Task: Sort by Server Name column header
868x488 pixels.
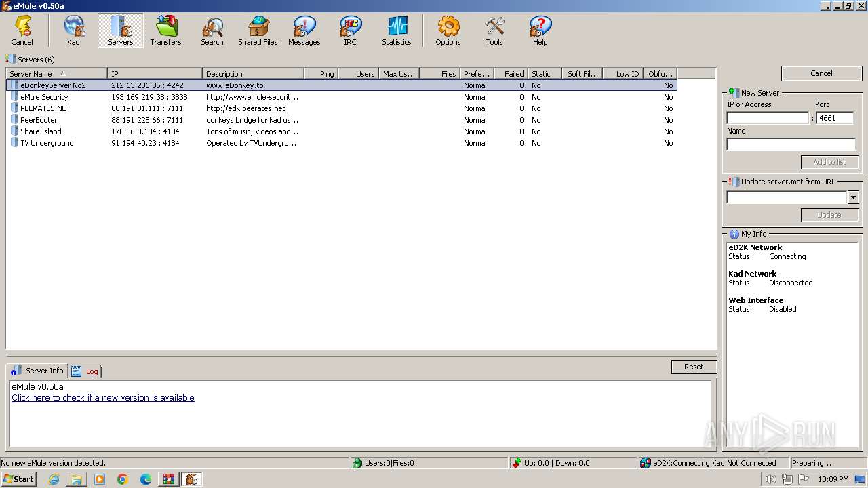Action: [56, 73]
